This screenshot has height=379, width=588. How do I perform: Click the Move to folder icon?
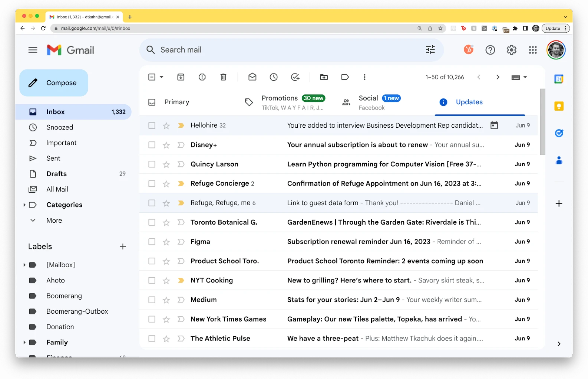[324, 77]
